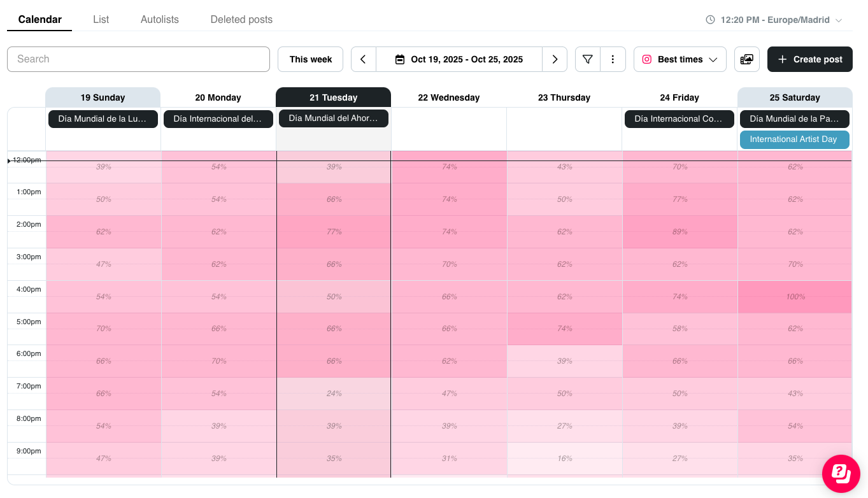Click the Create post button
This screenshot has height=498, width=868.
(809, 59)
